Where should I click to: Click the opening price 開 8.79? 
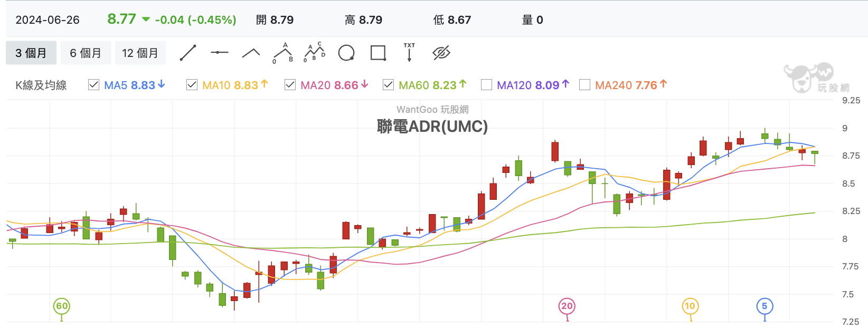click(275, 20)
